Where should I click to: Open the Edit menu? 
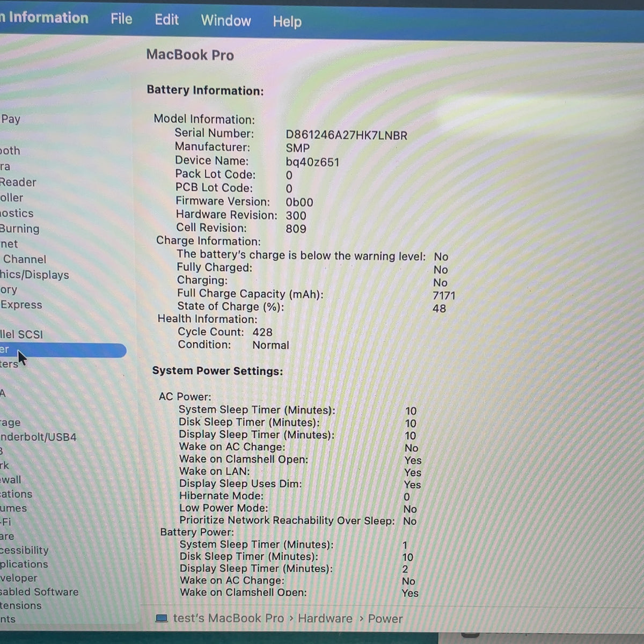(166, 20)
